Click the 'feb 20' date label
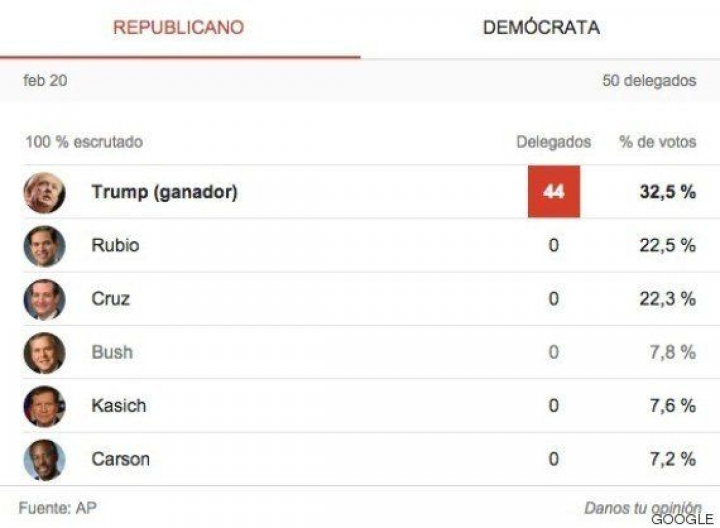This screenshot has height=528, width=720. coord(45,81)
